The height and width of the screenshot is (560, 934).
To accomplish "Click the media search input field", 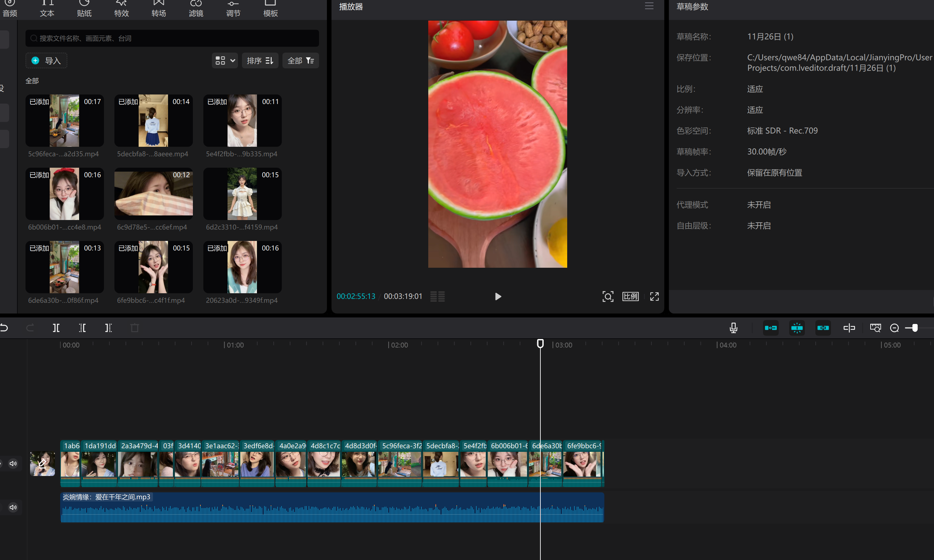I will click(x=172, y=39).
